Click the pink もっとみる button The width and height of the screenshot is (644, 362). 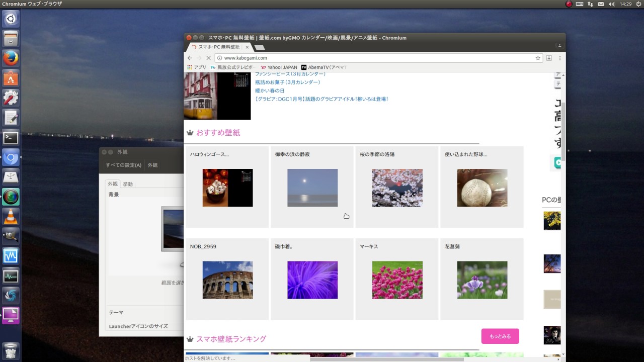click(x=500, y=336)
